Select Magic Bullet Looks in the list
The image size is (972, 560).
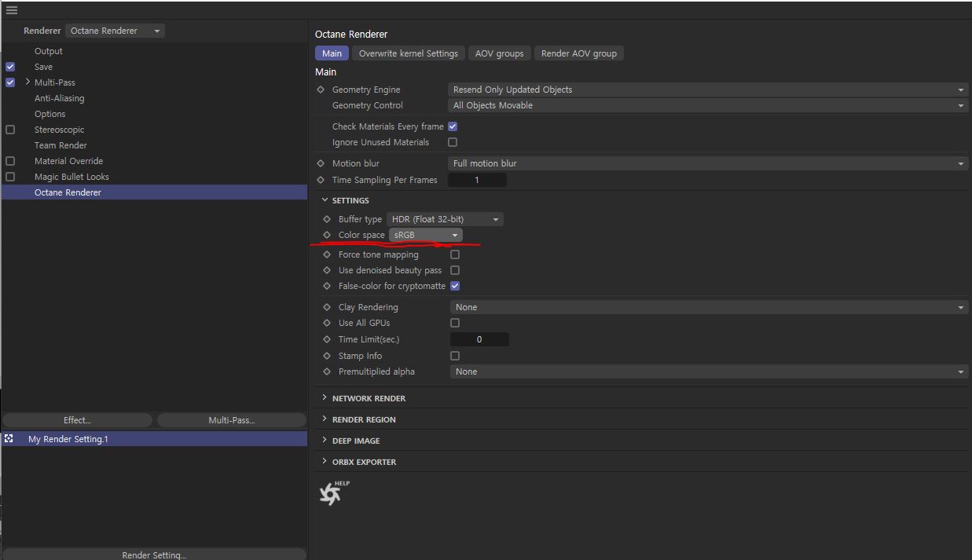pos(72,177)
